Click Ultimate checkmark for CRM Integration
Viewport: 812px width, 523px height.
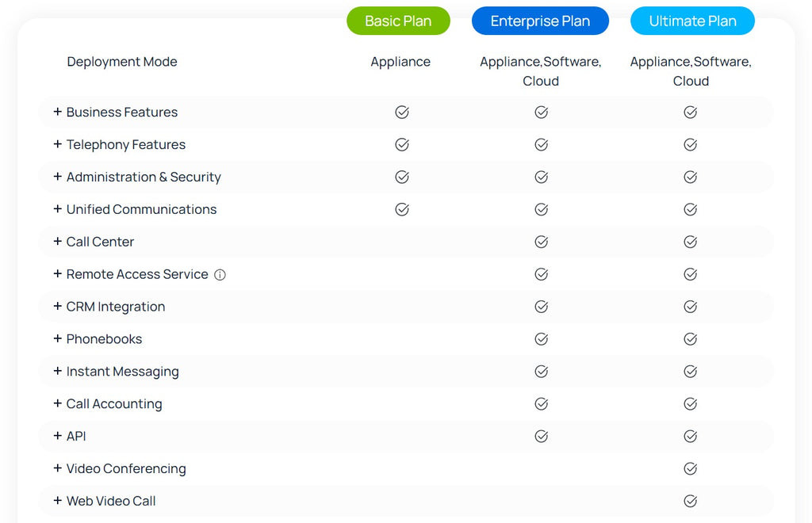click(691, 307)
